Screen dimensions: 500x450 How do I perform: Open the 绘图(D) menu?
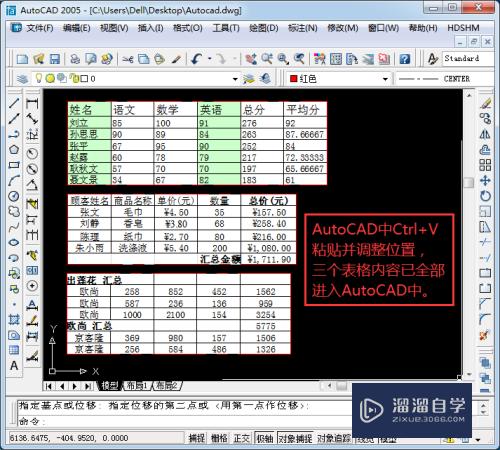point(264,28)
